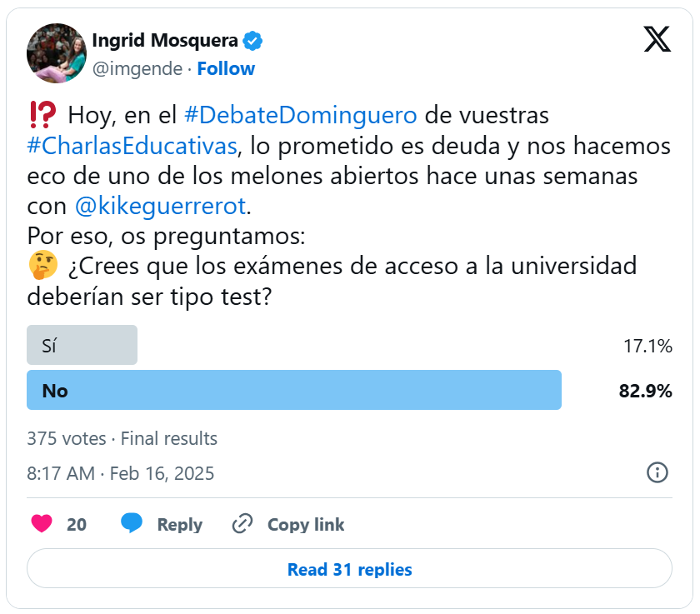Click the X logo icon

[657, 38]
